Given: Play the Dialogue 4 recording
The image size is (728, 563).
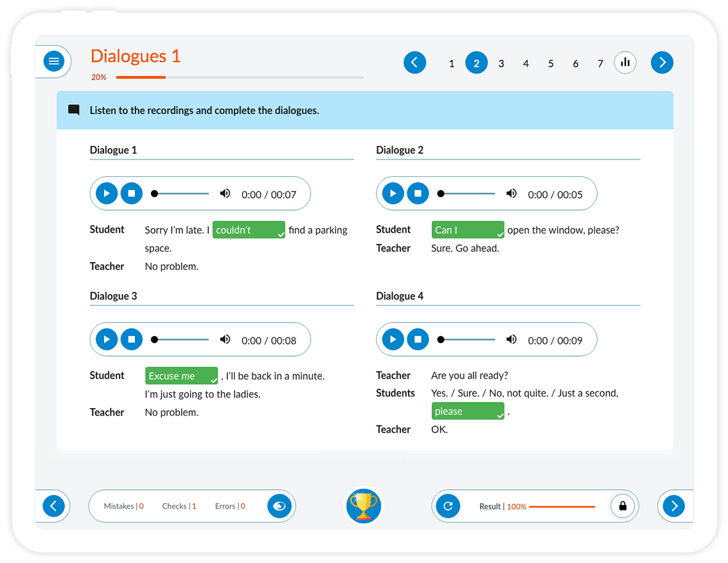Looking at the screenshot, I should tap(393, 339).
